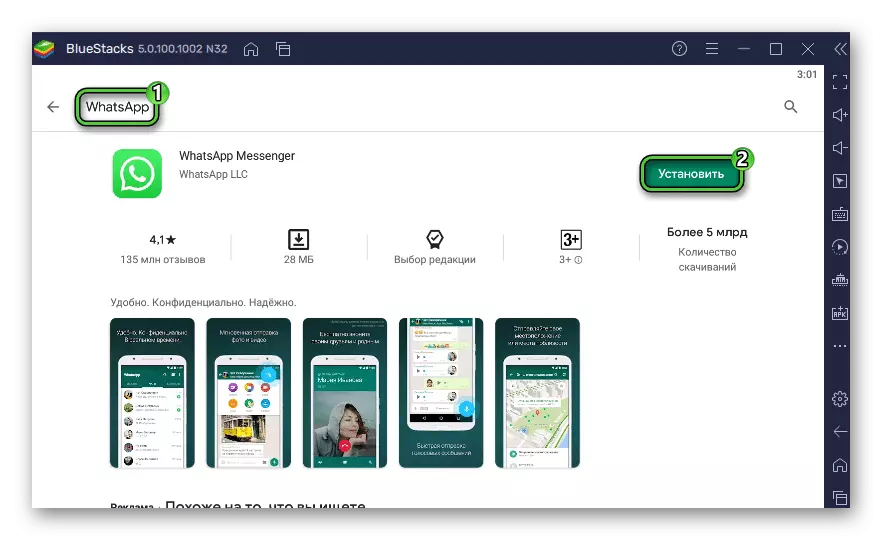882x540 pixels.
Task: Click the Выбор редакции badge icon
Action: click(x=434, y=239)
